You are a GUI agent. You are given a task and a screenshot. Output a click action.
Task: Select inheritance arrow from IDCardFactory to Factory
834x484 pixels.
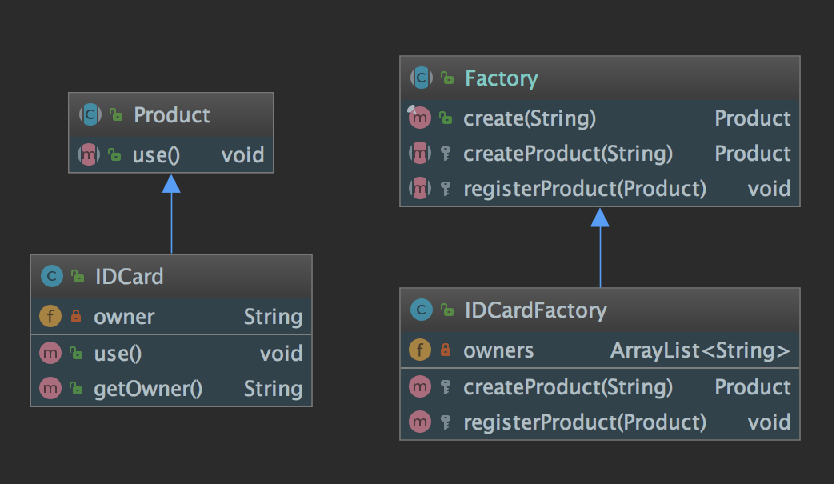click(600, 247)
